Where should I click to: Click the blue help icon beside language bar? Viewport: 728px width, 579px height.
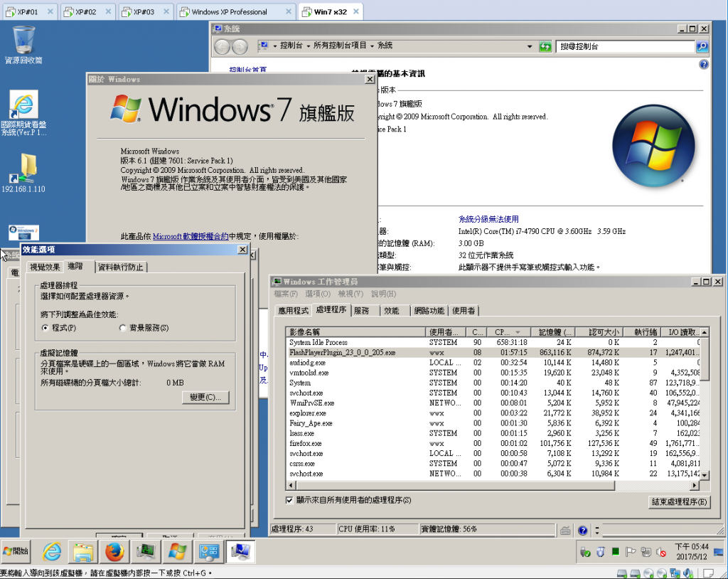point(583,530)
